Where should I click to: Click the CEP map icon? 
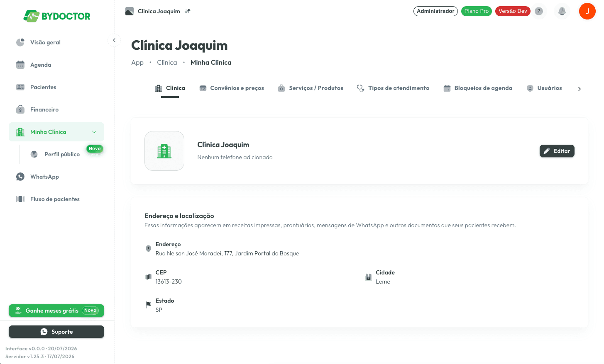(x=148, y=277)
